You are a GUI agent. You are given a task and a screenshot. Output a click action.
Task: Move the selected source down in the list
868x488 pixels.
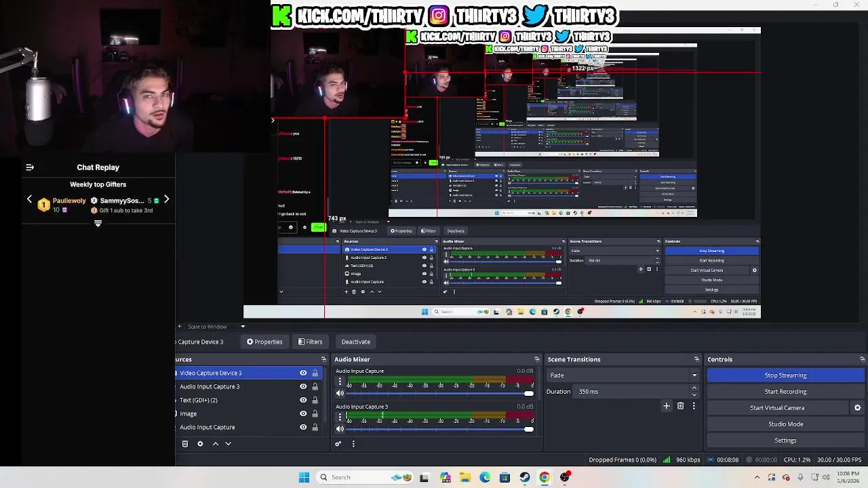pos(228,444)
